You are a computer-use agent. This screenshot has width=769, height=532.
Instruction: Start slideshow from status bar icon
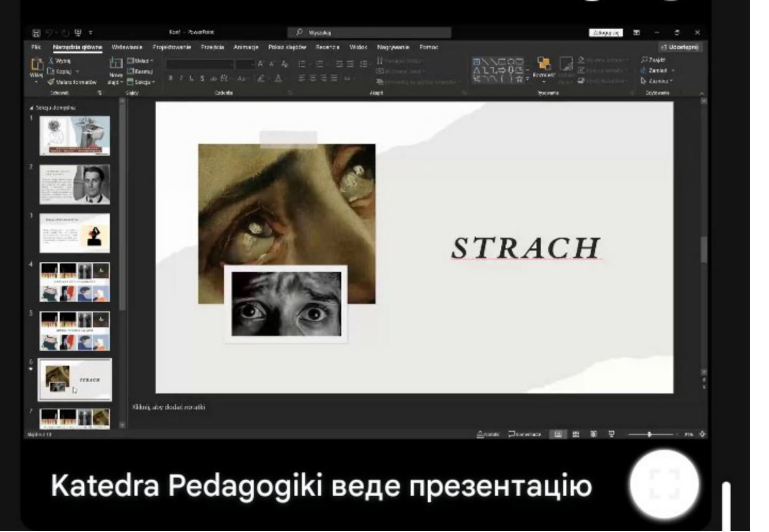(x=611, y=434)
